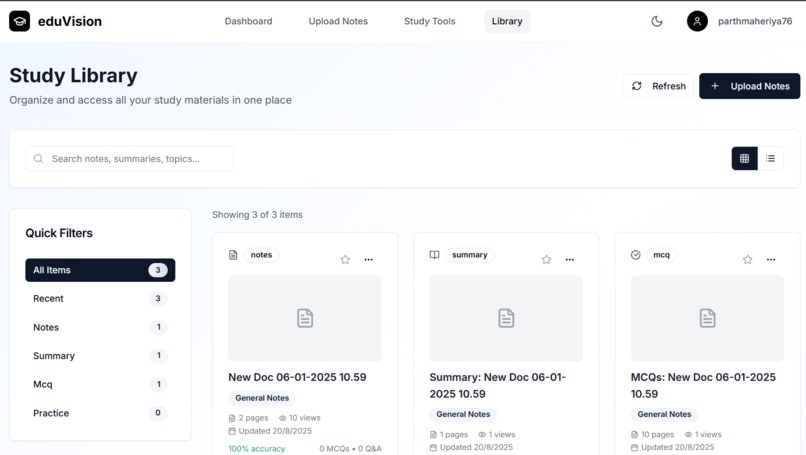806x455 pixels.
Task: Click the All Items count badge 3
Action: [x=158, y=270]
